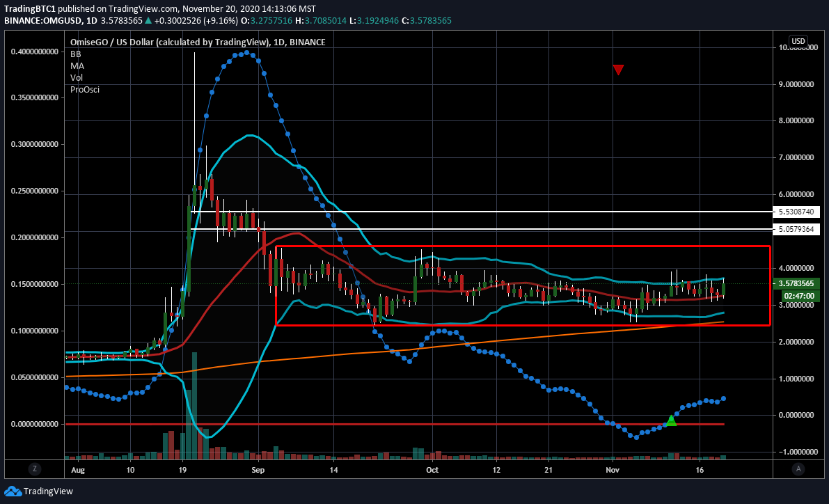This screenshot has width=829, height=504.
Task: Click the Sep label on time axis
Action: (x=258, y=470)
